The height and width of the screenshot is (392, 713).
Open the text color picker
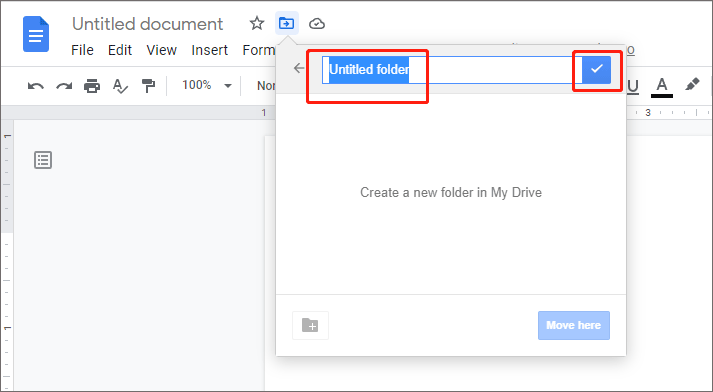[662, 86]
